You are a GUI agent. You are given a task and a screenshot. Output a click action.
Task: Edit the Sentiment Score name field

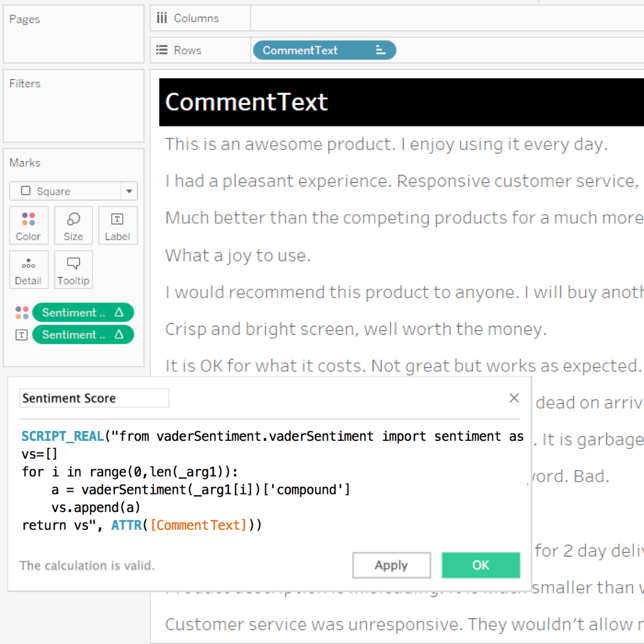click(94, 398)
